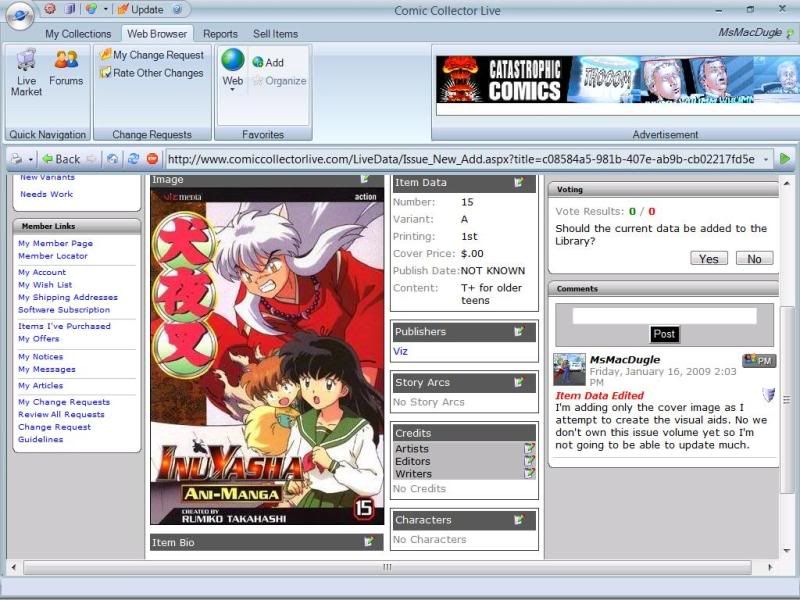800x600 pixels.
Task: Click the browser home icon
Action: point(112,159)
